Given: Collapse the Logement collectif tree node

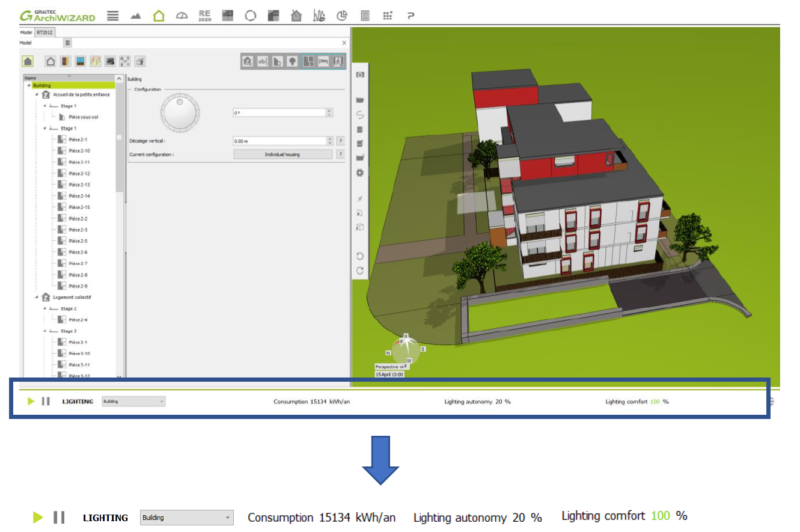Looking at the screenshot, I should coord(37,298).
